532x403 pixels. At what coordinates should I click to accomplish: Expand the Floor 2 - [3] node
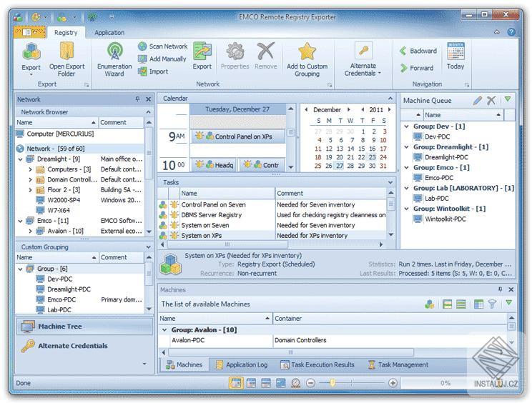[30, 190]
